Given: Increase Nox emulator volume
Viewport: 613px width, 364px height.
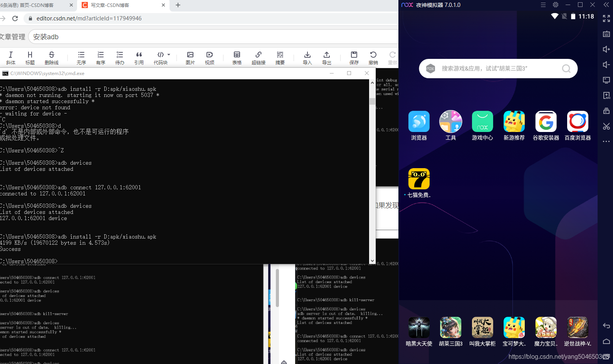Looking at the screenshot, I should point(606,49).
